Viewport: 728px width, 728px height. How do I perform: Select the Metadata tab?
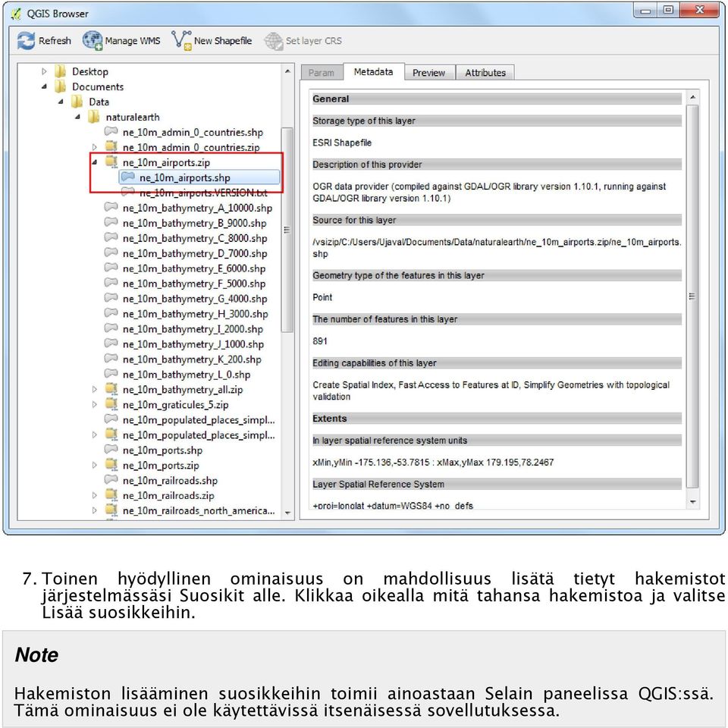(x=373, y=72)
